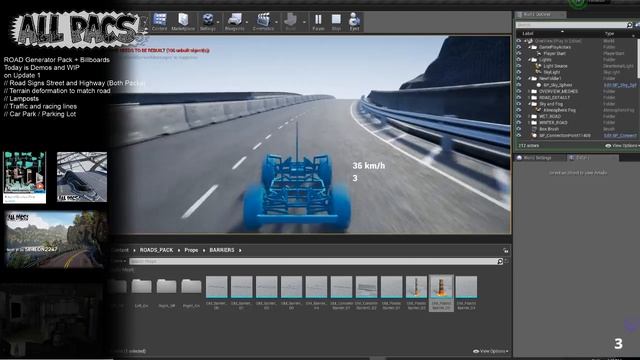Toggle visibility of BP_Sky_Sphere

point(519,85)
